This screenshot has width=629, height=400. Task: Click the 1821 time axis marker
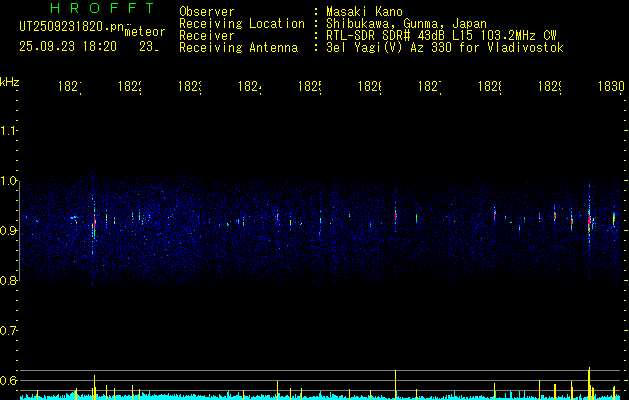coord(70,87)
